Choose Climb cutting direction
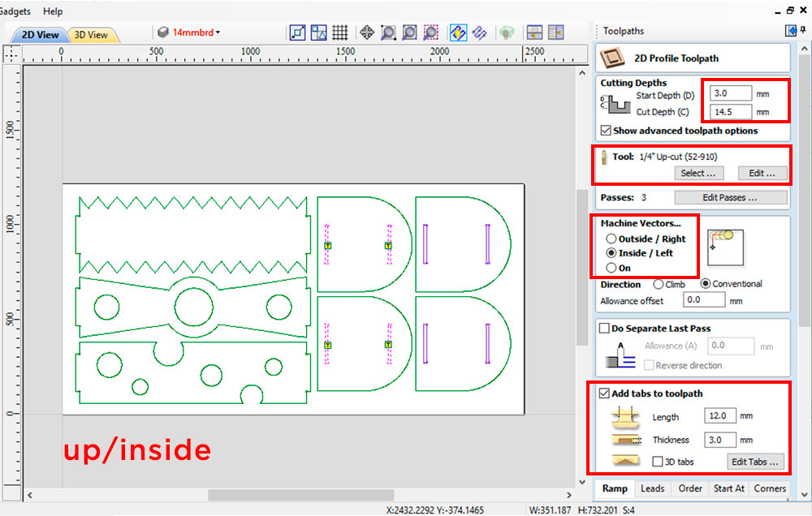This screenshot has height=516, width=812. (x=659, y=284)
